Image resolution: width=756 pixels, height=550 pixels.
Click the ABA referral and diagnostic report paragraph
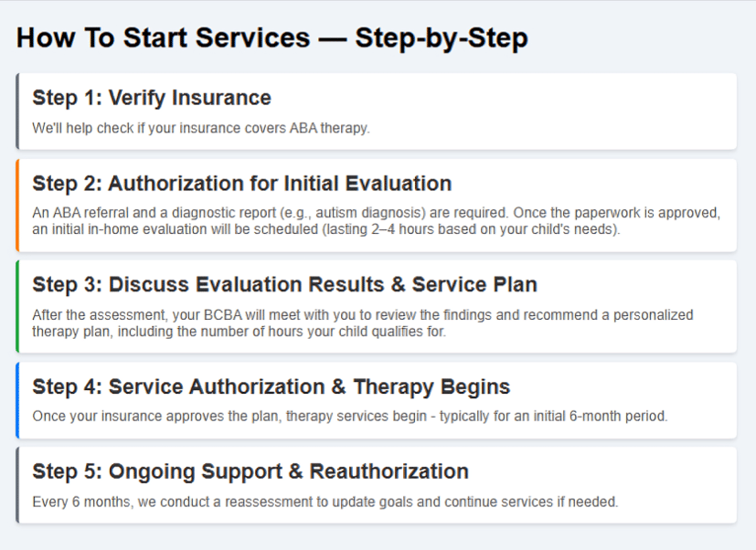pyautogui.click(x=376, y=221)
